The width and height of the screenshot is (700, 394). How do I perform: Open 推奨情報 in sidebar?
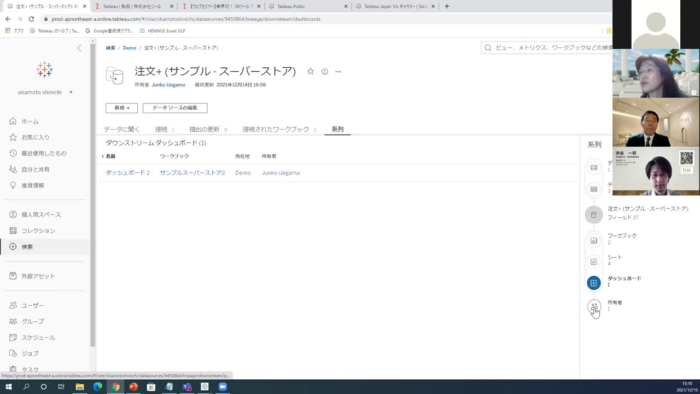[x=33, y=186]
